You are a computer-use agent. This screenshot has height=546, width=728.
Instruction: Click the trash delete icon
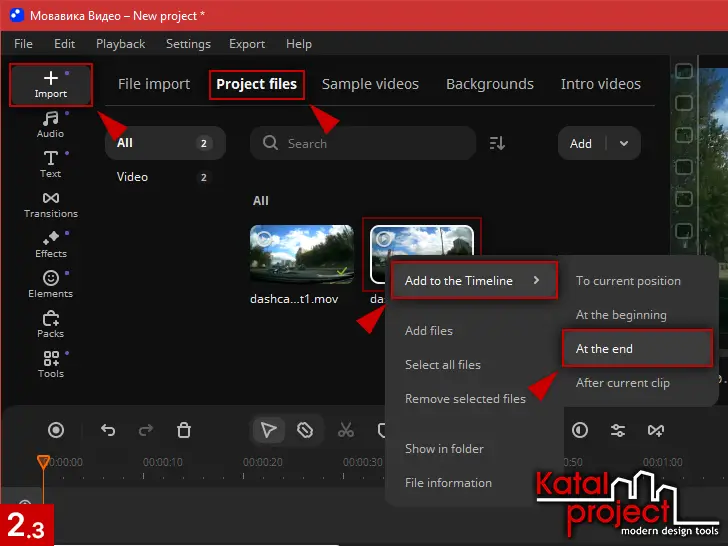[x=184, y=430]
